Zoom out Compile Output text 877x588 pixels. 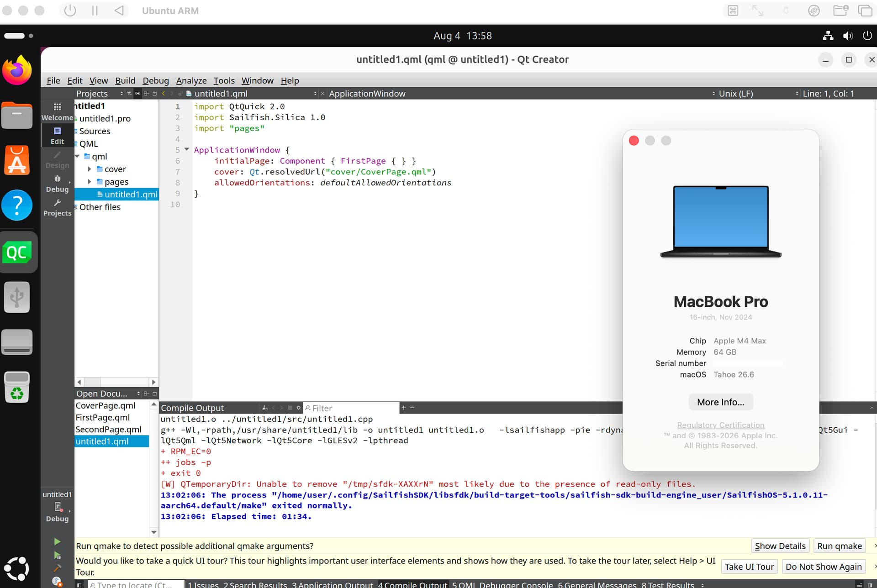(412, 408)
